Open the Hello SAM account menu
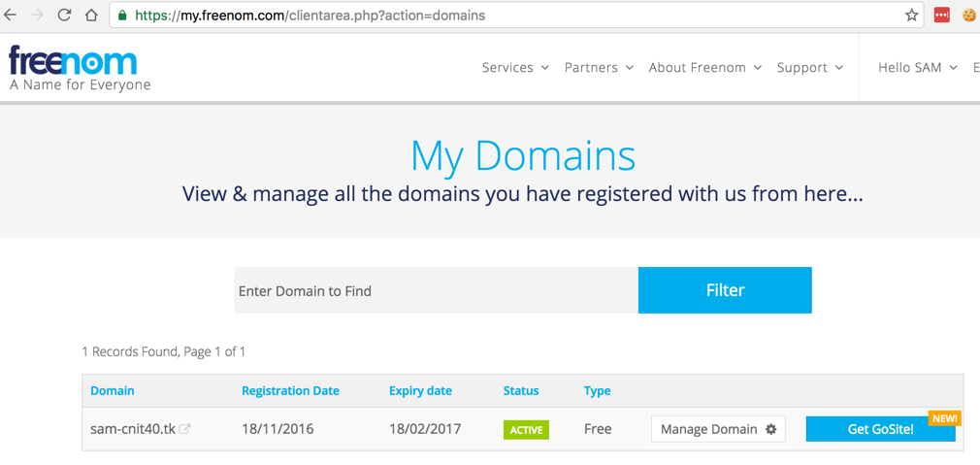Viewport: 980px width, 465px height. coord(918,68)
